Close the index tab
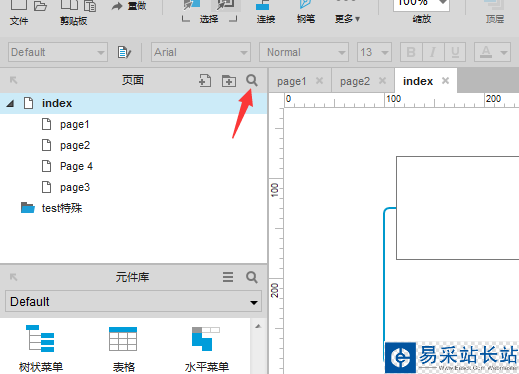 [445, 80]
